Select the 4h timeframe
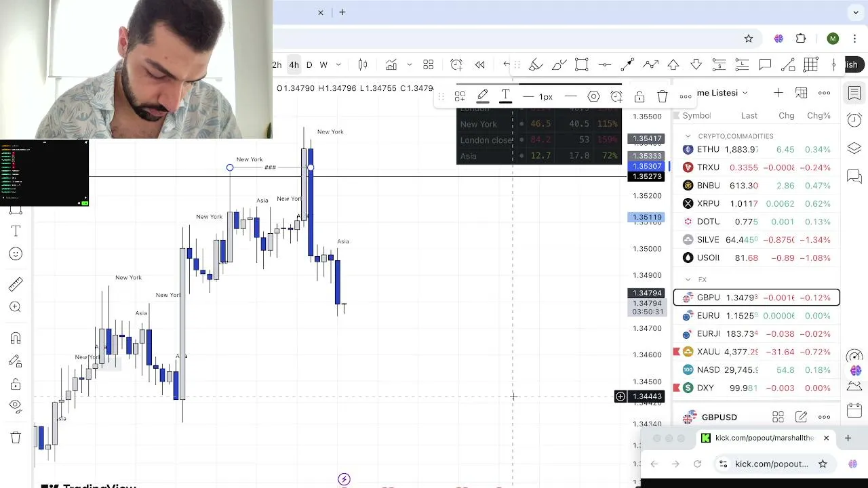868x488 pixels. pyautogui.click(x=294, y=65)
